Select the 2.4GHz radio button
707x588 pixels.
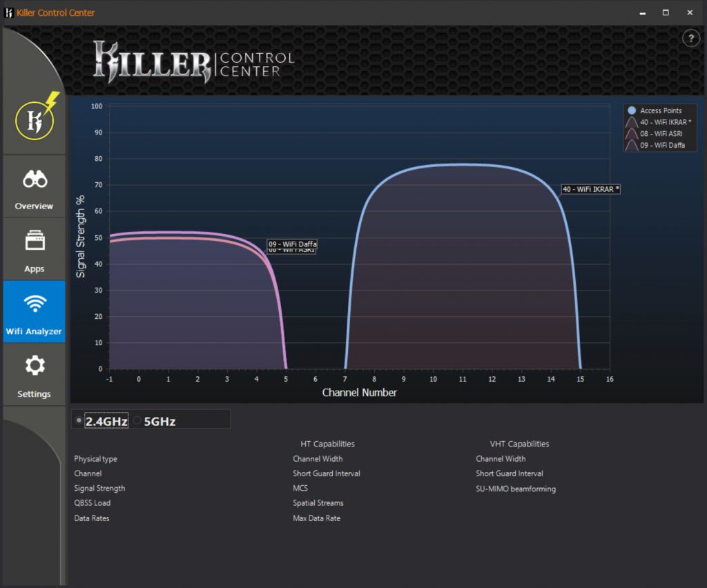point(79,420)
